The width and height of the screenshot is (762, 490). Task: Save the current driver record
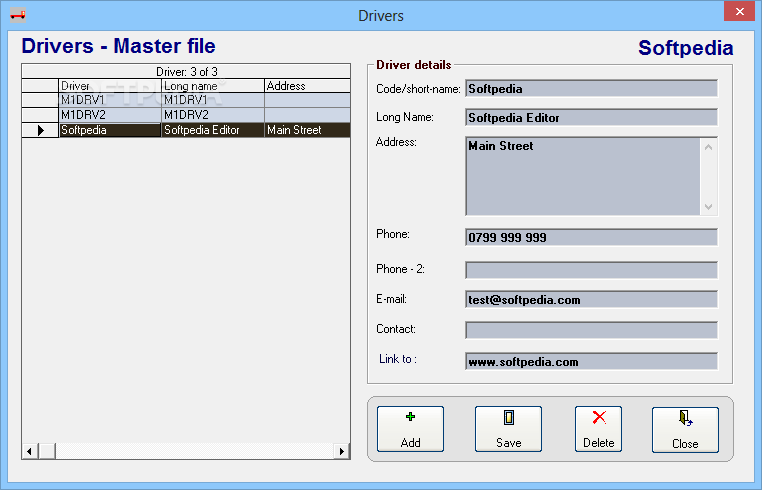(508, 429)
